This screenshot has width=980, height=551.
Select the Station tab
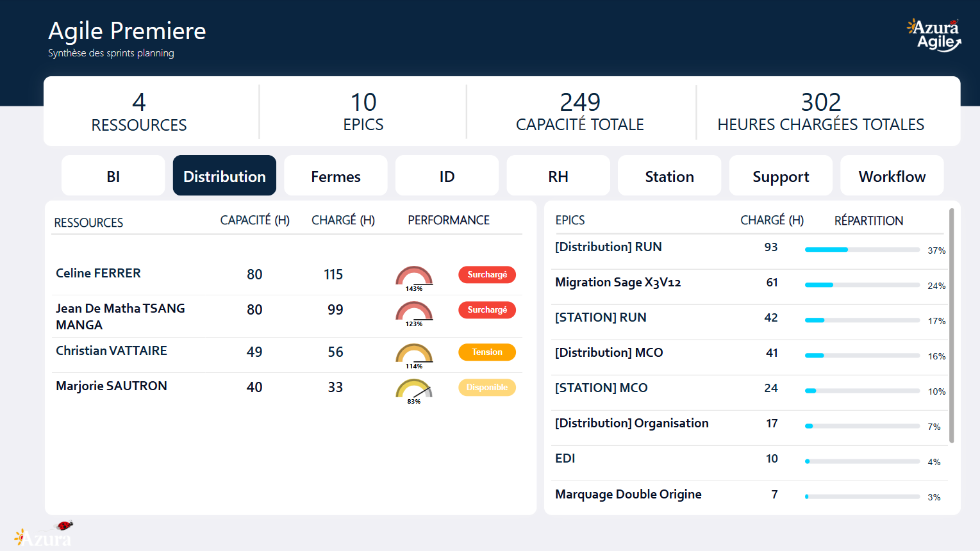pos(669,176)
